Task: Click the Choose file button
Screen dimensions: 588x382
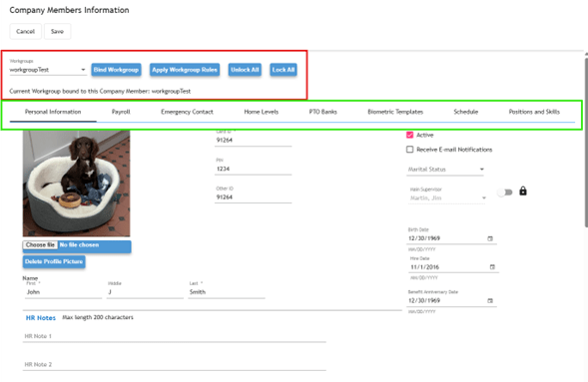Action: 40,245
